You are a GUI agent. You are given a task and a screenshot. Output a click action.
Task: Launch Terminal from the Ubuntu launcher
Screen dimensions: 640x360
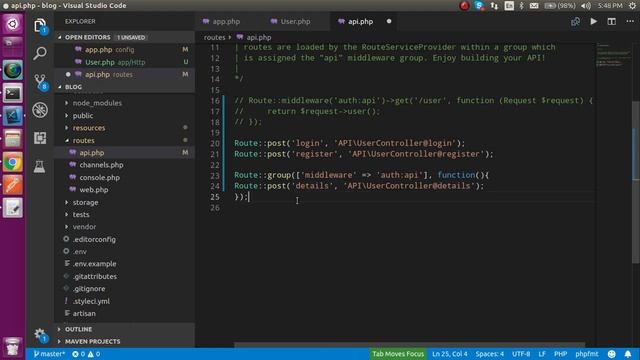[x=13, y=94]
